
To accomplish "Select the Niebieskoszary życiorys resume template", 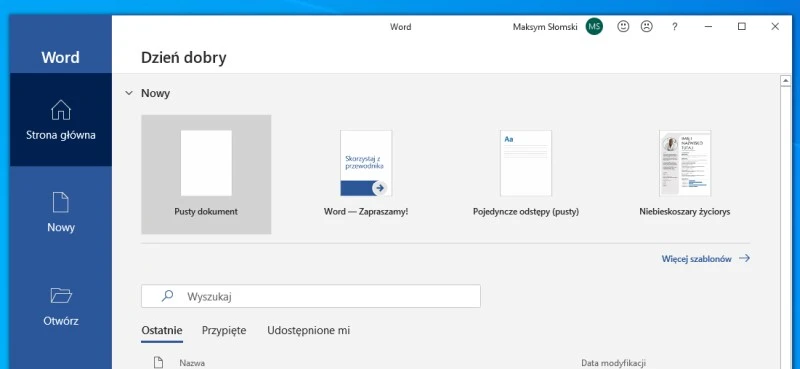I will click(685, 175).
